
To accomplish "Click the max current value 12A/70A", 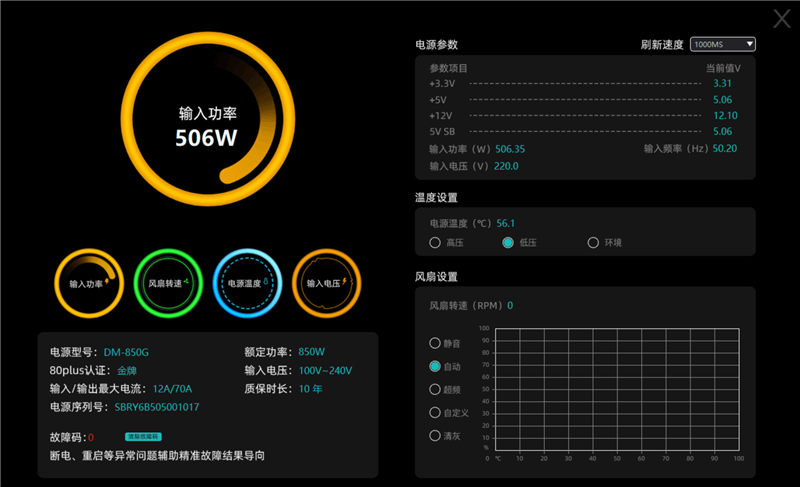I will (172, 389).
